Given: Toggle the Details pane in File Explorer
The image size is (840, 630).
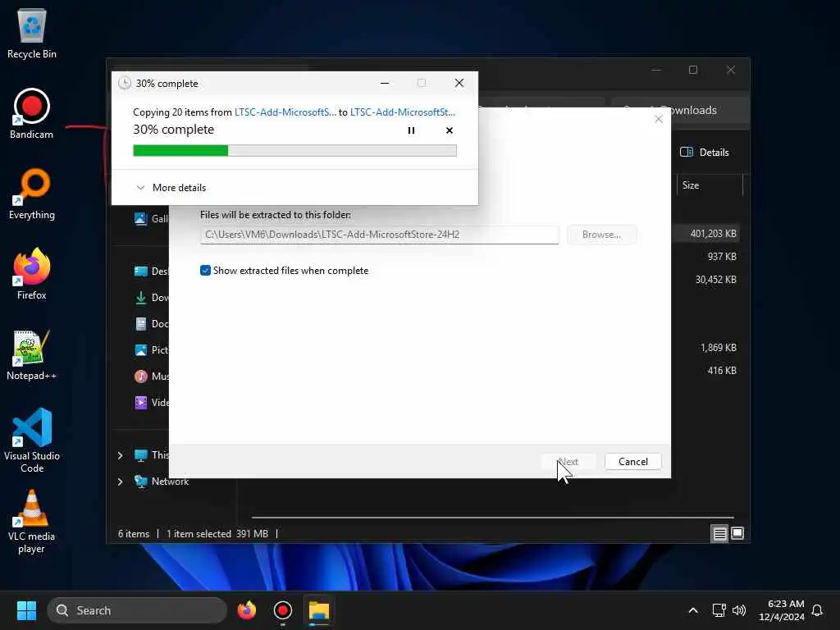Looking at the screenshot, I should [705, 152].
